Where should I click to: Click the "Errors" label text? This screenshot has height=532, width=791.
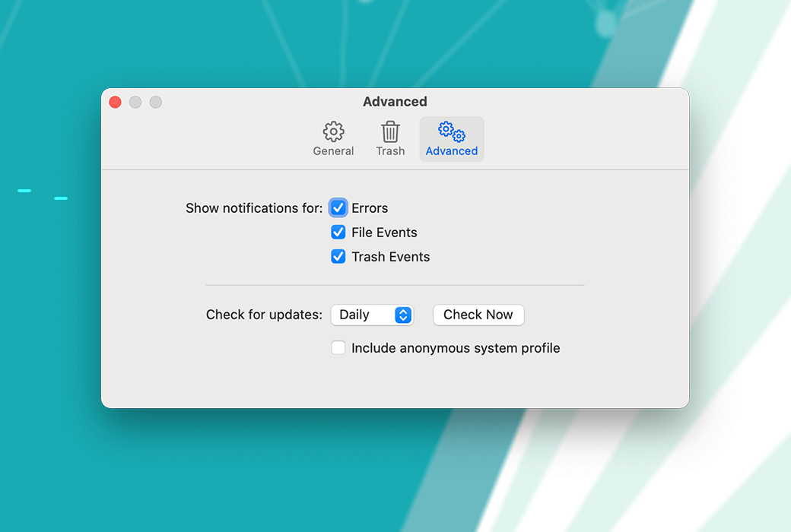pyautogui.click(x=370, y=208)
